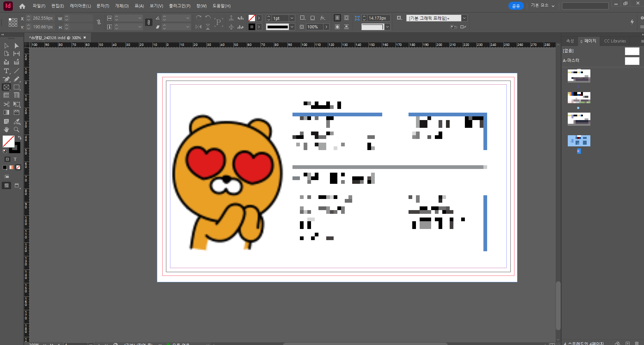644x345 pixels.
Task: Expand the opacity 100% slider arrow
Action: pos(327,27)
